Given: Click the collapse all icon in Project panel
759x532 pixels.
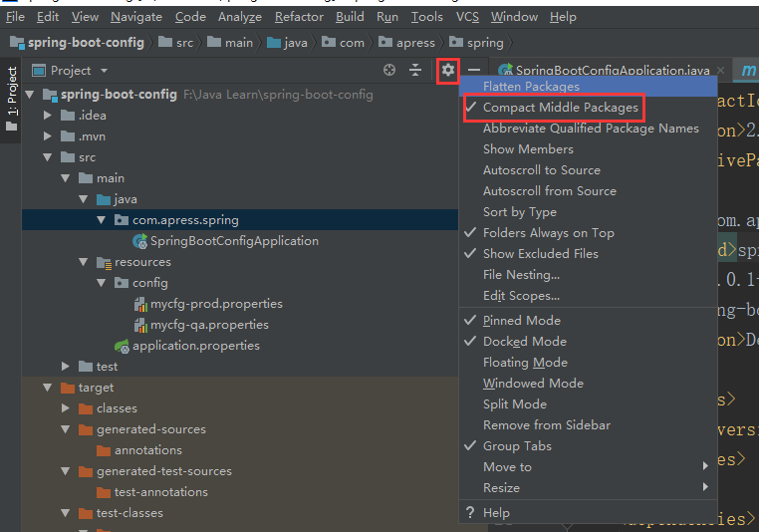Looking at the screenshot, I should pyautogui.click(x=415, y=71).
